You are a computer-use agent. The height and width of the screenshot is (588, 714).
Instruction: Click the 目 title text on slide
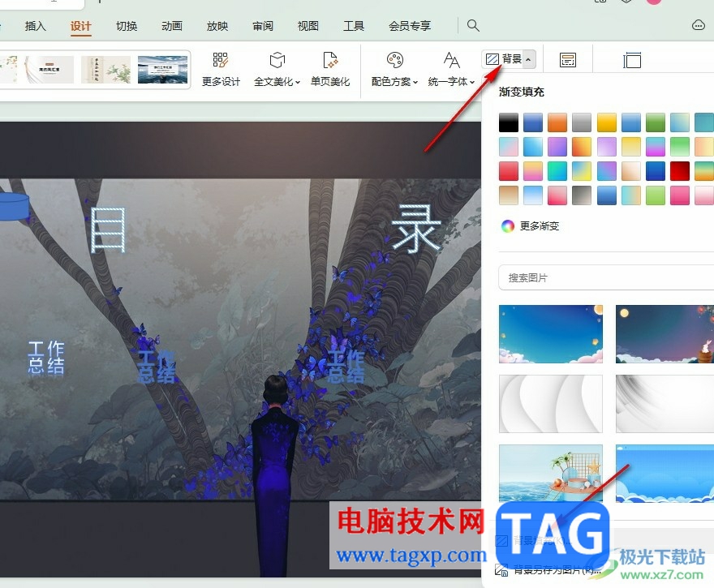pyautogui.click(x=108, y=230)
